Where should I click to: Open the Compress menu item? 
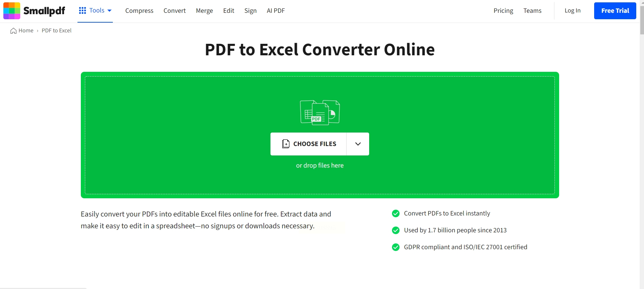[139, 11]
